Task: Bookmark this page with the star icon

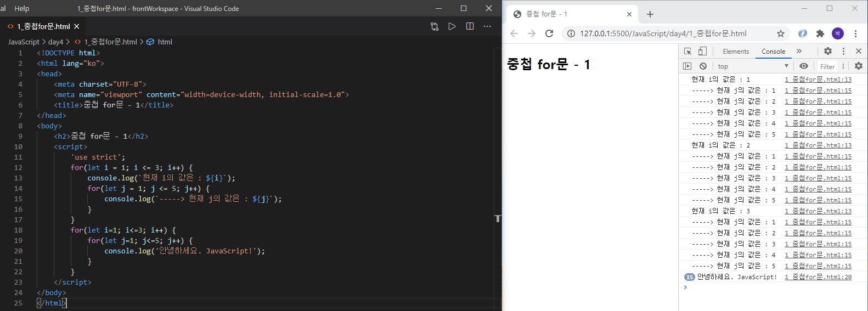Action: coord(781,33)
